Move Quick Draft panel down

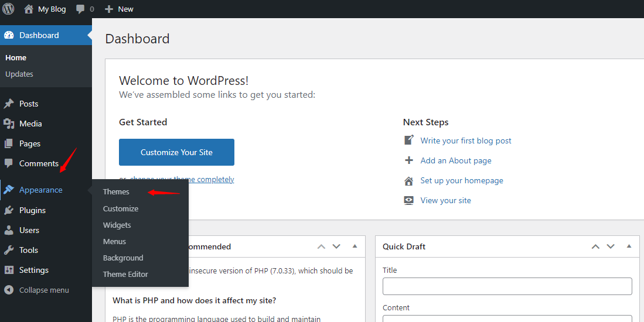[x=611, y=246]
